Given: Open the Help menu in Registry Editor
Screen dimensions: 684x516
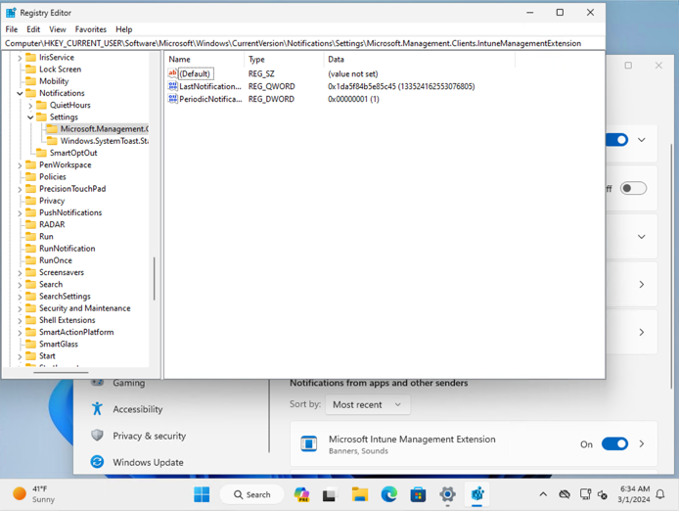Looking at the screenshot, I should pos(123,29).
